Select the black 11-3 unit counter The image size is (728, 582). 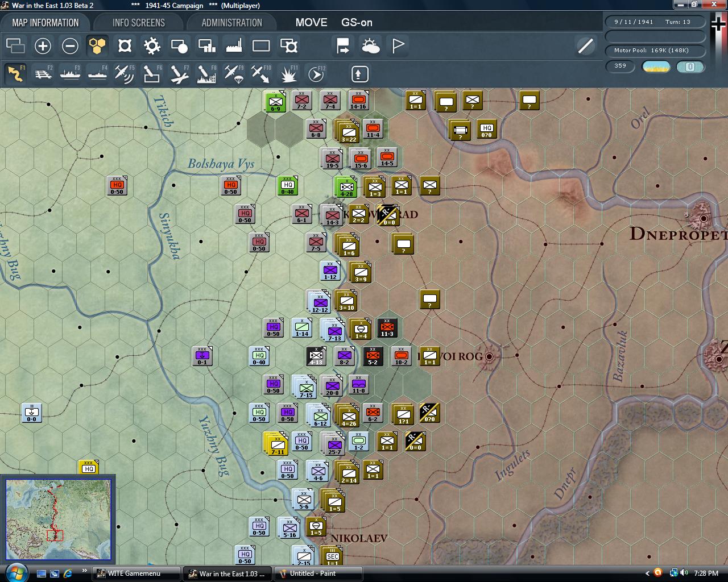tap(387, 327)
